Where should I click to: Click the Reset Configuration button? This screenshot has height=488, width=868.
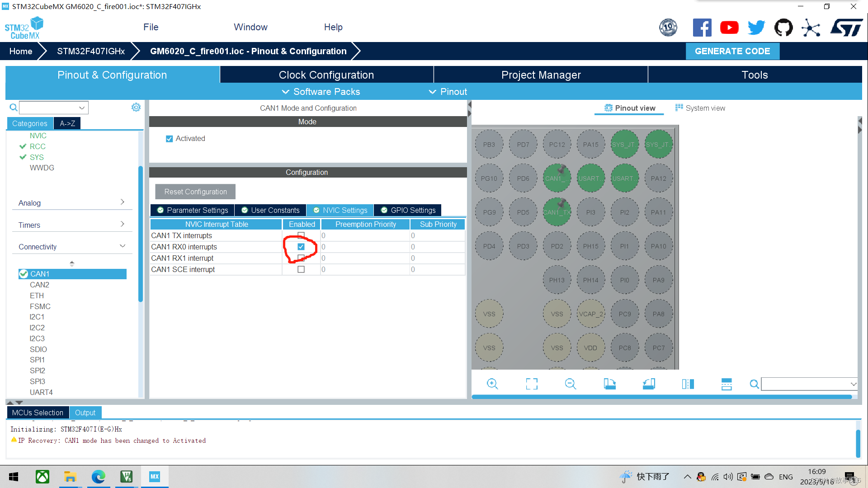click(195, 192)
